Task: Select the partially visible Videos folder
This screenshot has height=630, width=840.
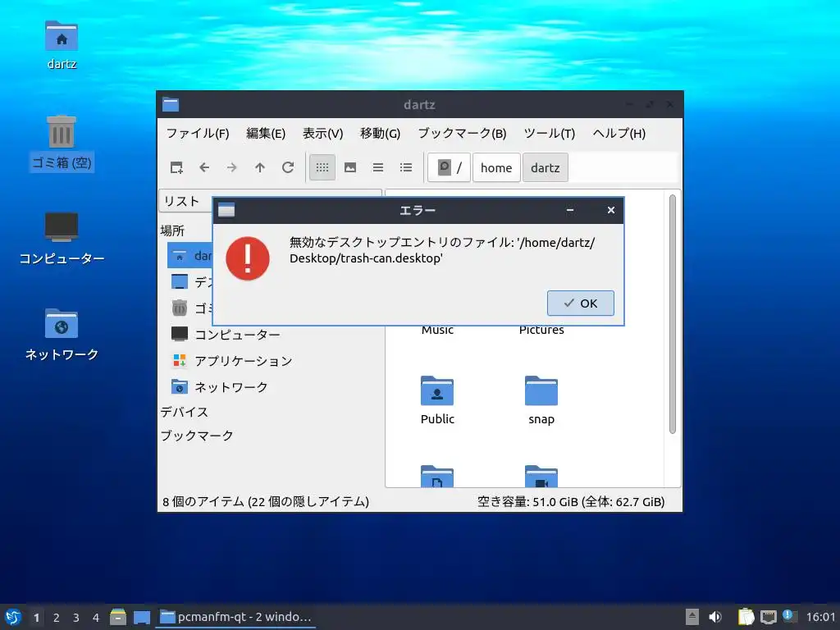Action: [541, 477]
